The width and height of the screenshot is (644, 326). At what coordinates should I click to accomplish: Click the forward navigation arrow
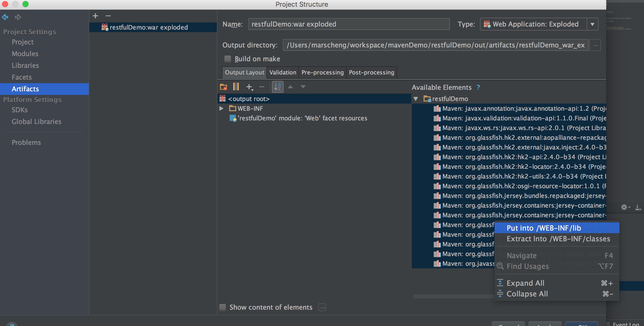click(18, 17)
